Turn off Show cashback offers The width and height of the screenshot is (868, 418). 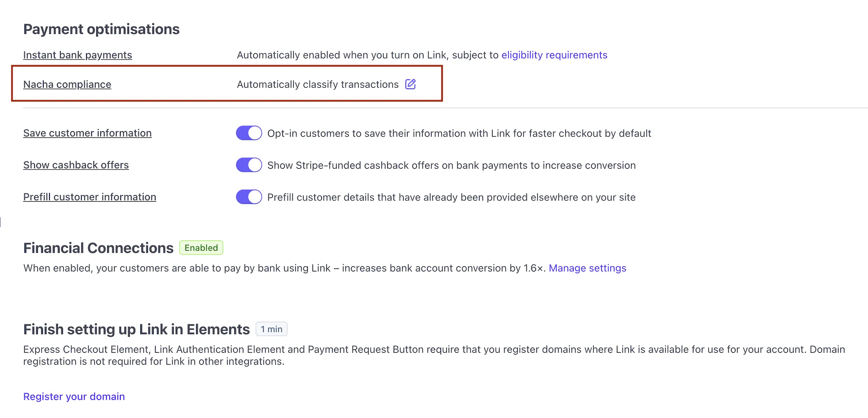point(248,165)
